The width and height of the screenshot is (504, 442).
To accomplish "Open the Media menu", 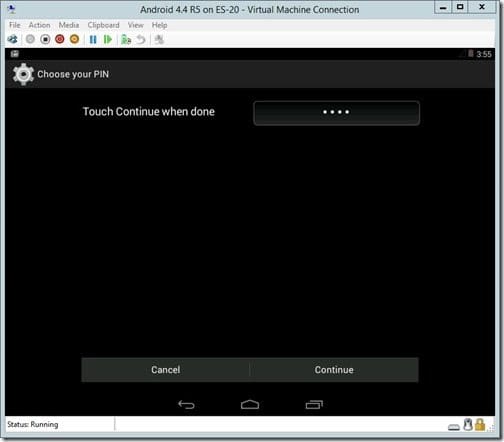I will 69,25.
